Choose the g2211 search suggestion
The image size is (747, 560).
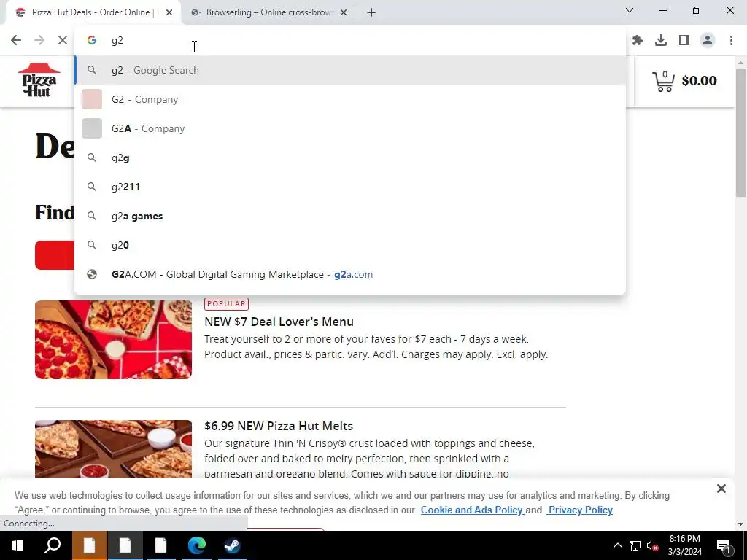pos(350,187)
